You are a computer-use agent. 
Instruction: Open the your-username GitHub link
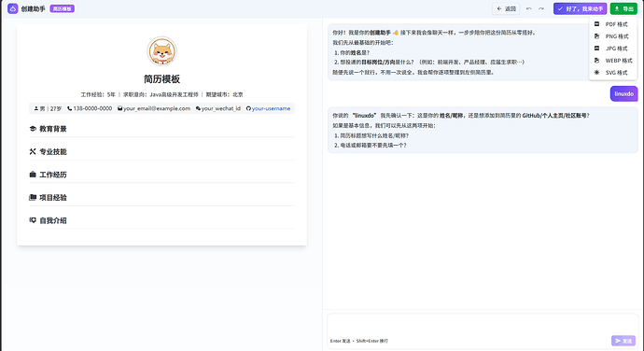tap(271, 108)
